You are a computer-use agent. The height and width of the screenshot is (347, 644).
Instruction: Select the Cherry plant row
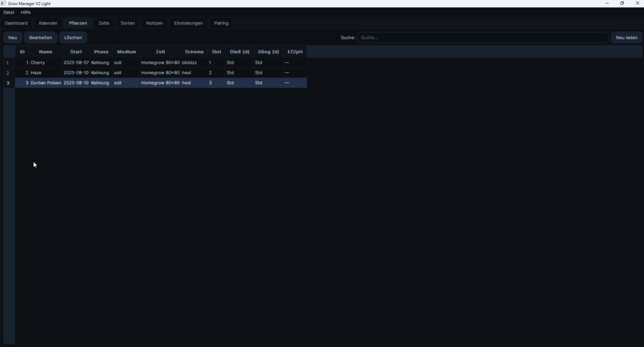coord(38,63)
